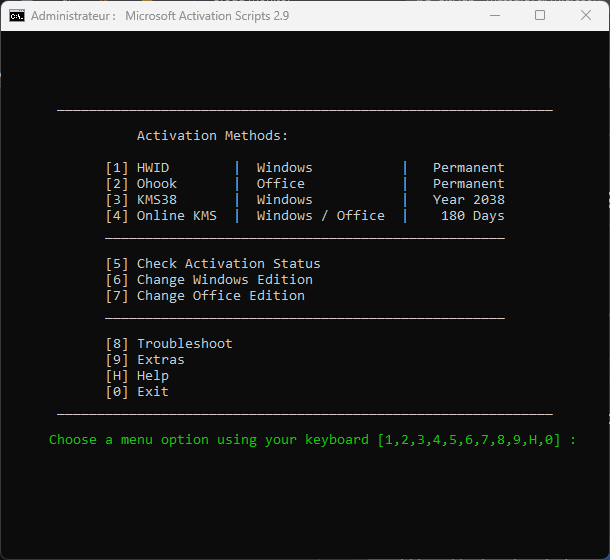Image resolution: width=610 pixels, height=560 pixels.
Task: Select the '[2] Ohook' menu entry
Action: click(141, 184)
